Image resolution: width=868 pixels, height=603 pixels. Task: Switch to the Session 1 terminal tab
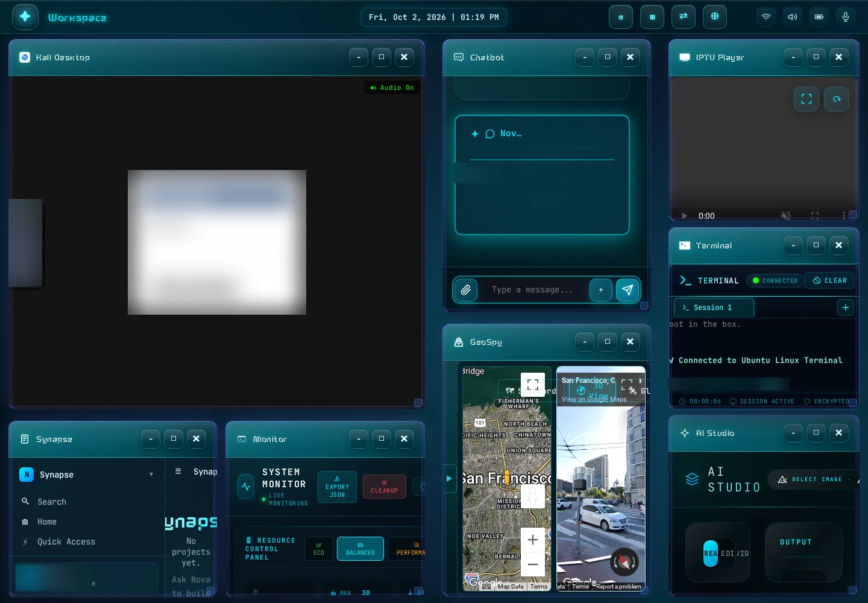[x=714, y=308]
